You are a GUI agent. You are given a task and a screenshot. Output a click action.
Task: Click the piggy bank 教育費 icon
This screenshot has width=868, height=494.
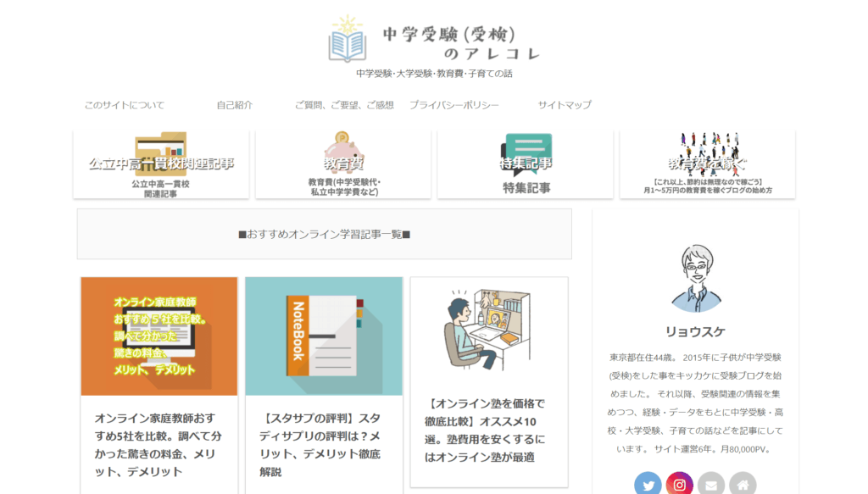pos(343,153)
